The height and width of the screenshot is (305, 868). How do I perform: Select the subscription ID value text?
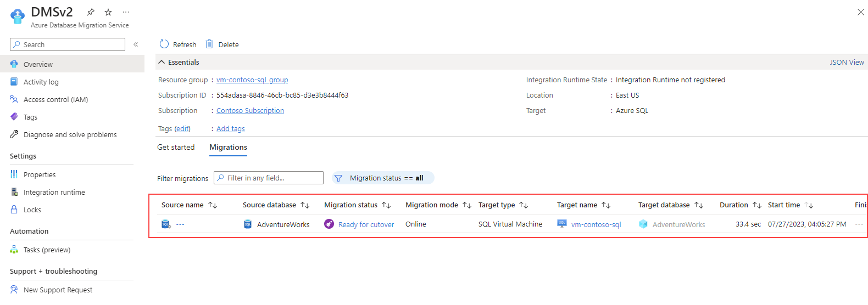(282, 95)
